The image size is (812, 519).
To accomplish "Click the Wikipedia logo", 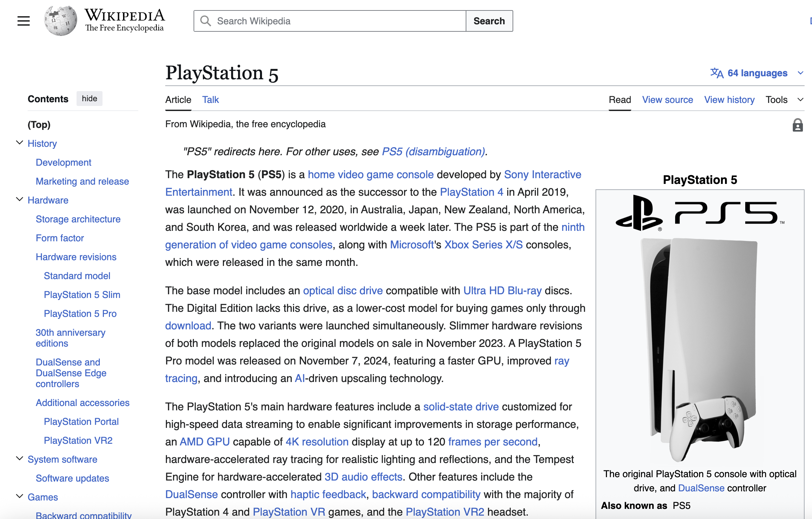I will pyautogui.click(x=60, y=20).
